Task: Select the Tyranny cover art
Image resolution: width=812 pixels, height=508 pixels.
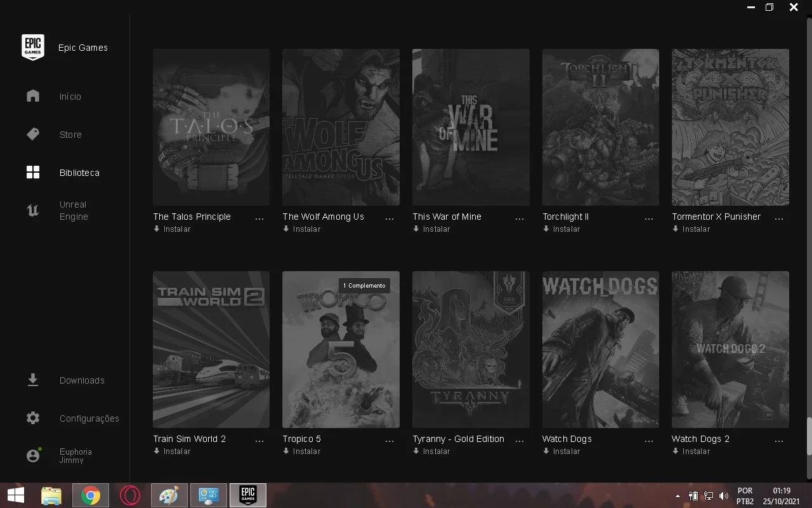Action: click(471, 349)
